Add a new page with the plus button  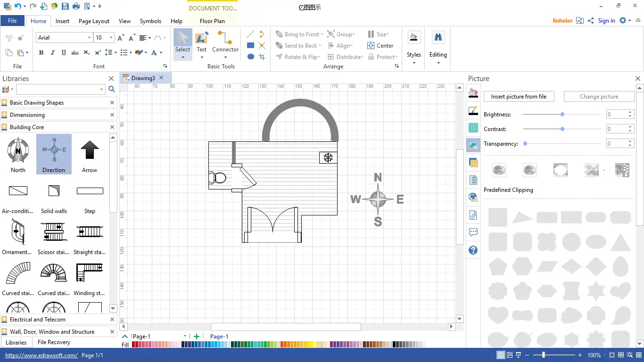click(x=197, y=336)
